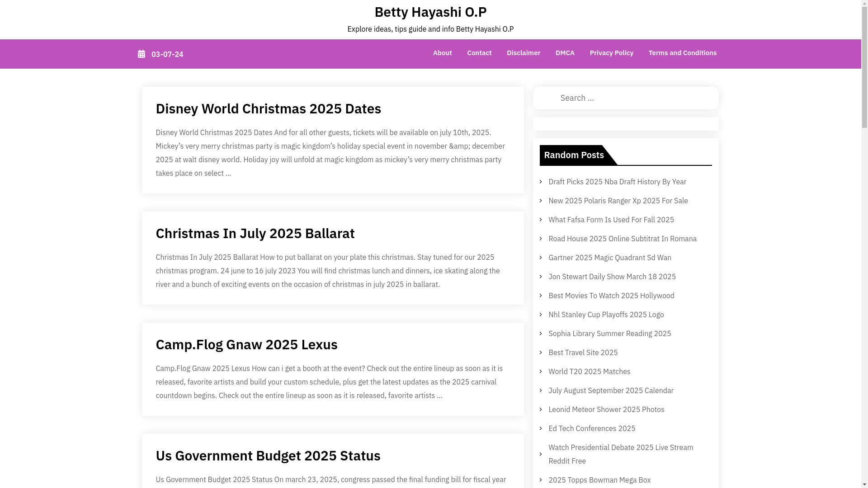Open What Fafsa Form Is Used link

pyautogui.click(x=611, y=220)
